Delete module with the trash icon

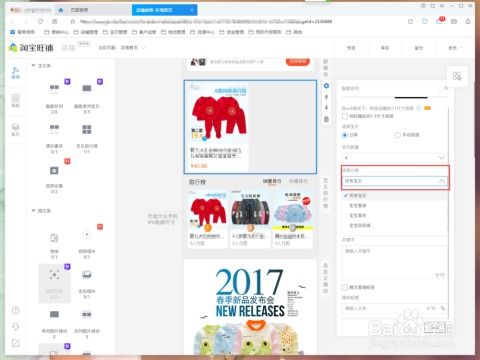click(x=326, y=119)
